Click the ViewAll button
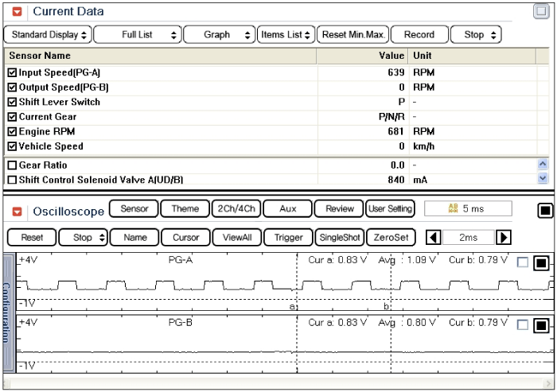This screenshot has width=557, height=392. pos(237,238)
